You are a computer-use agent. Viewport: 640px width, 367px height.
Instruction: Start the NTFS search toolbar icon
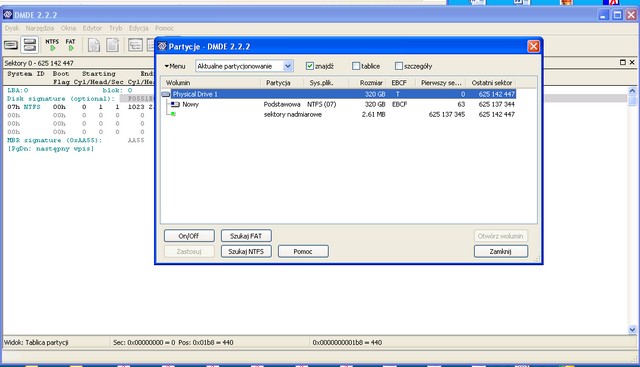point(52,45)
